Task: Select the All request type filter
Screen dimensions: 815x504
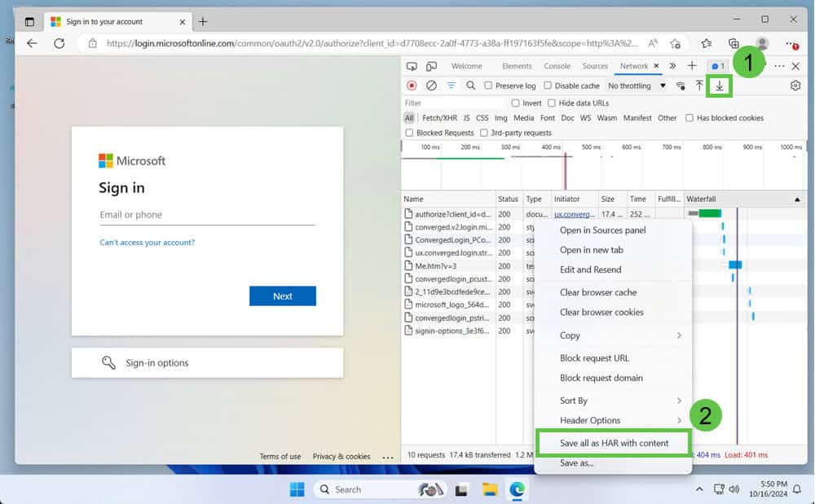Action: pos(410,118)
